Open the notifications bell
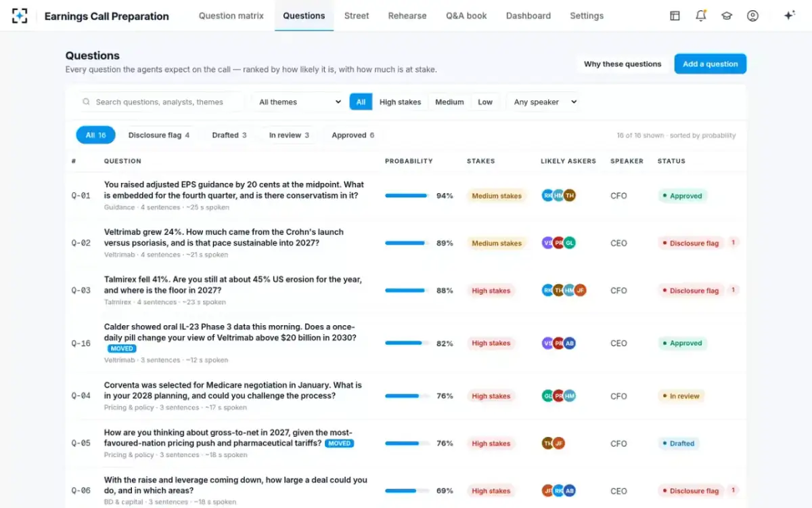This screenshot has width=812, height=508. click(701, 16)
